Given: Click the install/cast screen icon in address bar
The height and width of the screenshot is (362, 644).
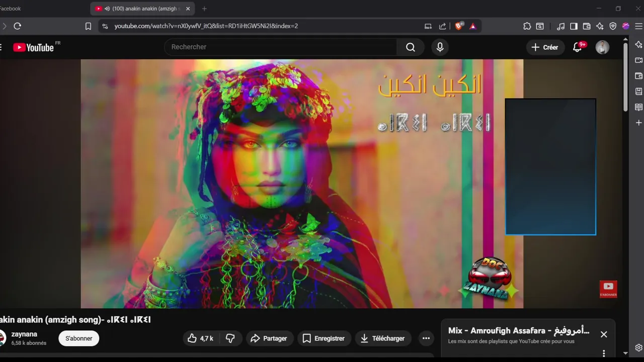Looking at the screenshot, I should pos(428,26).
